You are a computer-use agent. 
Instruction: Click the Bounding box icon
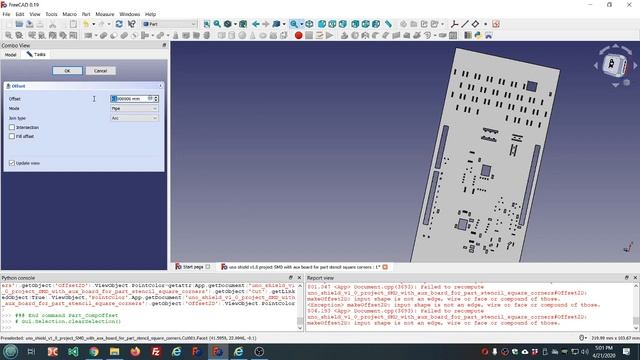(243, 24)
